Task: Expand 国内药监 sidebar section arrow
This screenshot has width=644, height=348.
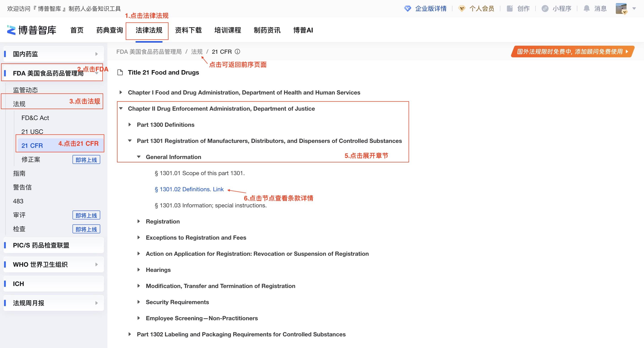Action: tap(96, 54)
